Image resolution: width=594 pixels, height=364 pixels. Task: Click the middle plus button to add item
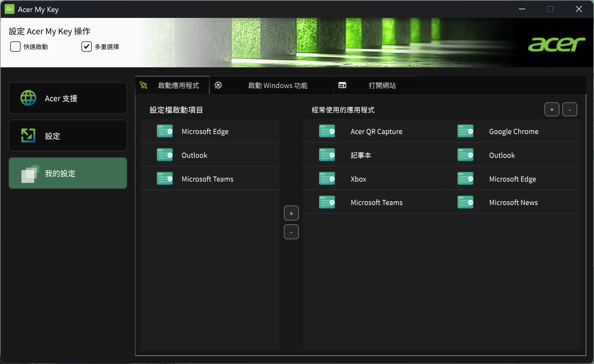[x=291, y=213]
